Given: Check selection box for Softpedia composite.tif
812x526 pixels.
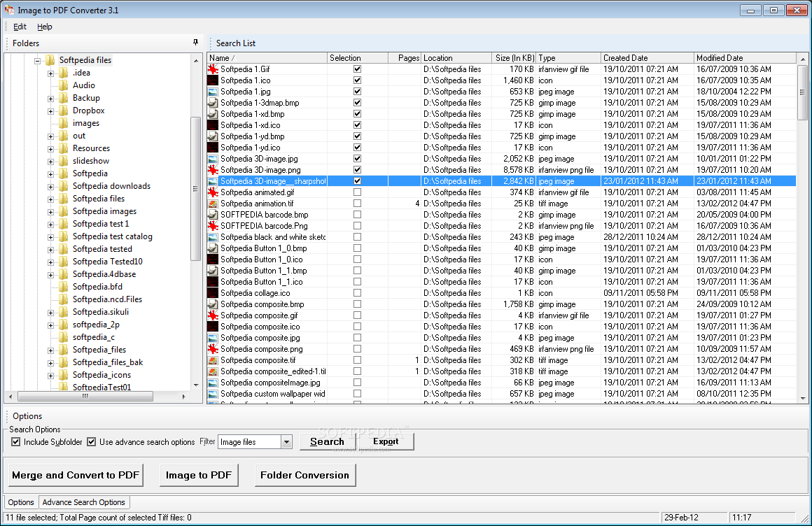Looking at the screenshot, I should (x=357, y=360).
